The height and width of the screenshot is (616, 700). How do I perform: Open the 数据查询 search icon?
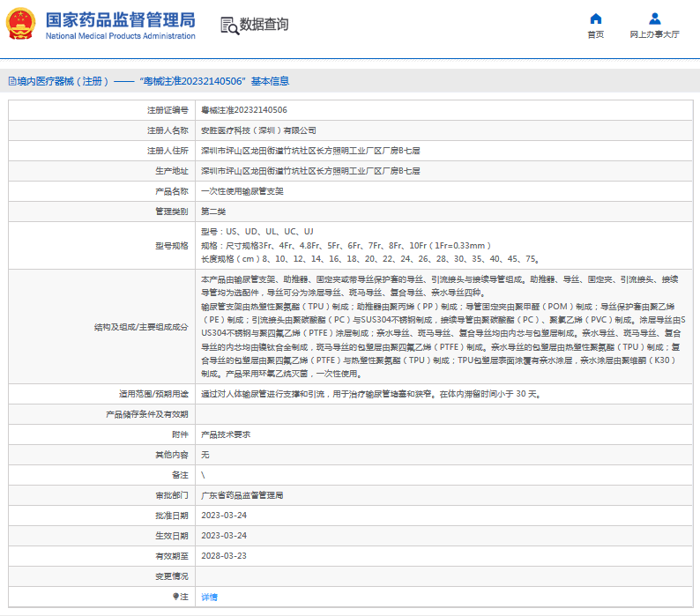click(x=229, y=26)
